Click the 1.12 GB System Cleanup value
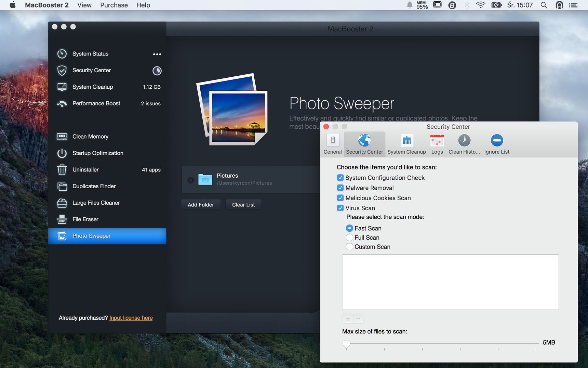The height and width of the screenshot is (368, 588). pos(151,87)
